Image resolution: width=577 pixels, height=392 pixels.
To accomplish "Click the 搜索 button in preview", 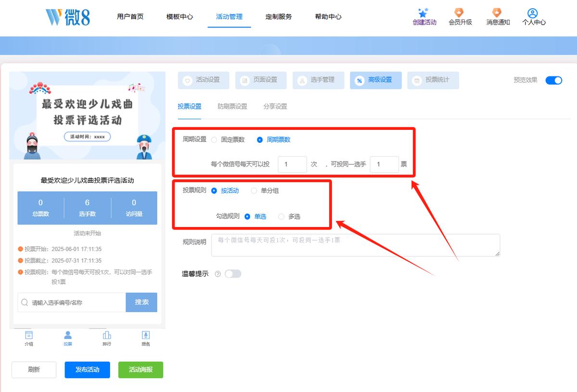I will tap(142, 303).
